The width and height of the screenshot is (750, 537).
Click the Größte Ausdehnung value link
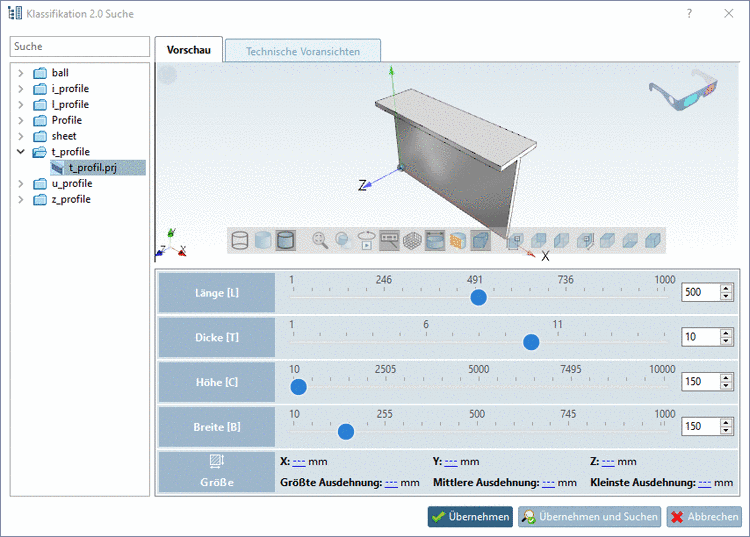[391, 483]
